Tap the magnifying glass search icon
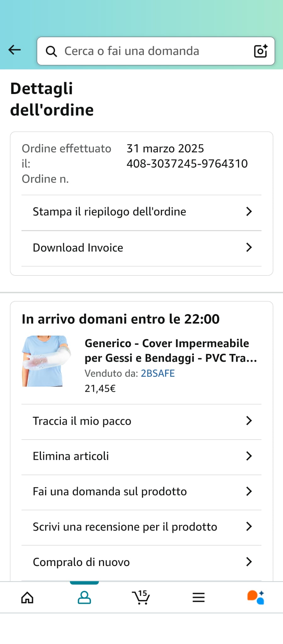The height and width of the screenshot is (644, 283). 51,51
